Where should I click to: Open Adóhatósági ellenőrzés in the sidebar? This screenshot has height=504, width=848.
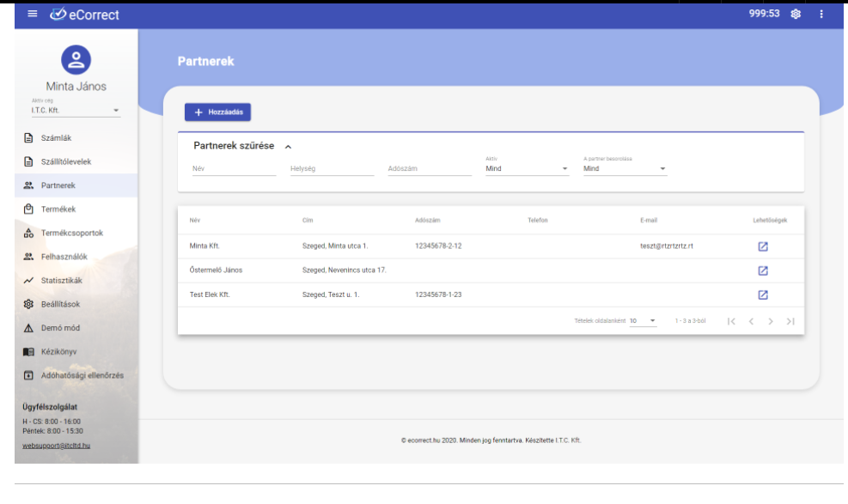76,375
